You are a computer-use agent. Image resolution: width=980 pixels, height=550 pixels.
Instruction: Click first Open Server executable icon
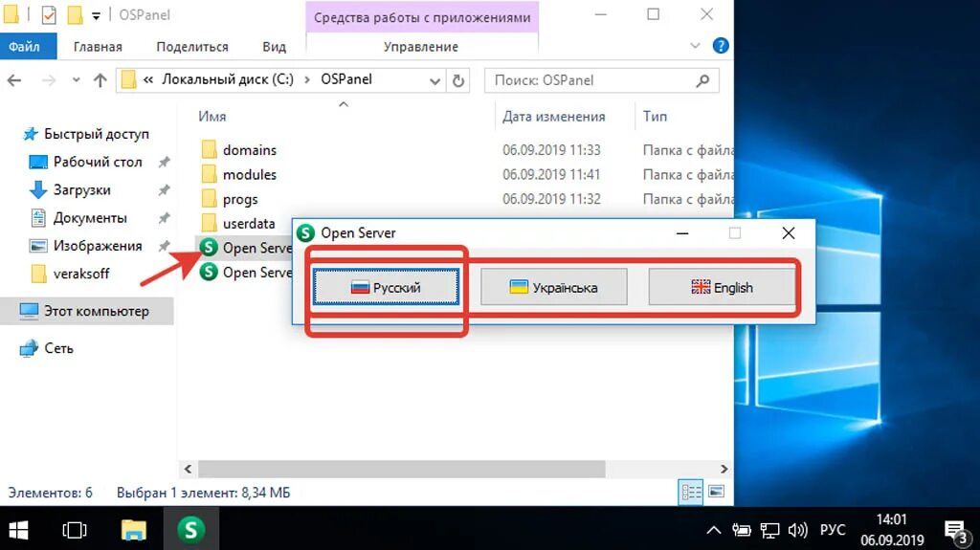pyautogui.click(x=209, y=248)
